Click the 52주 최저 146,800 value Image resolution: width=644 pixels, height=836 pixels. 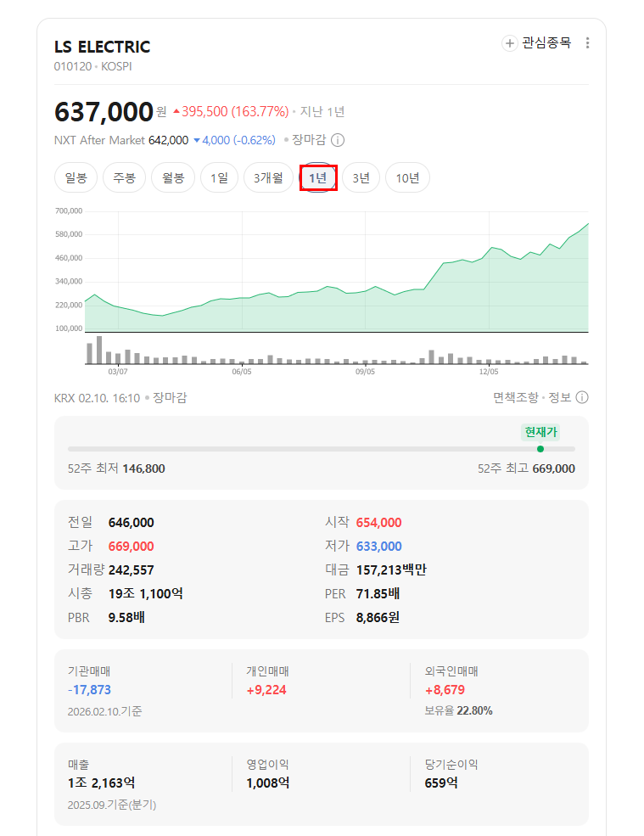[x=144, y=468]
